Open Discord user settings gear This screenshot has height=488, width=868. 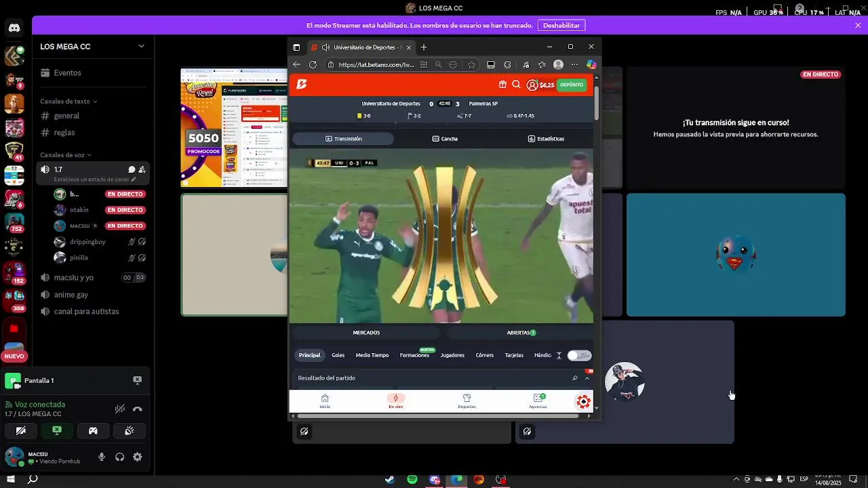point(138,457)
